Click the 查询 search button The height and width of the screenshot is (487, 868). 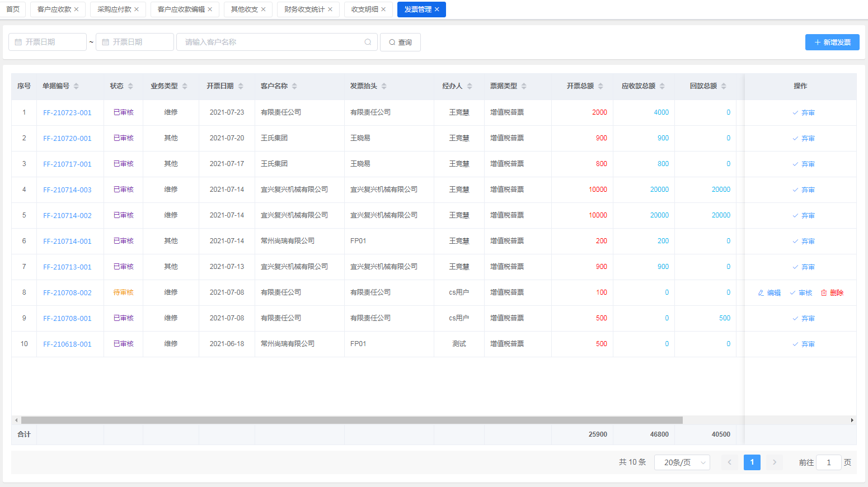[400, 42]
